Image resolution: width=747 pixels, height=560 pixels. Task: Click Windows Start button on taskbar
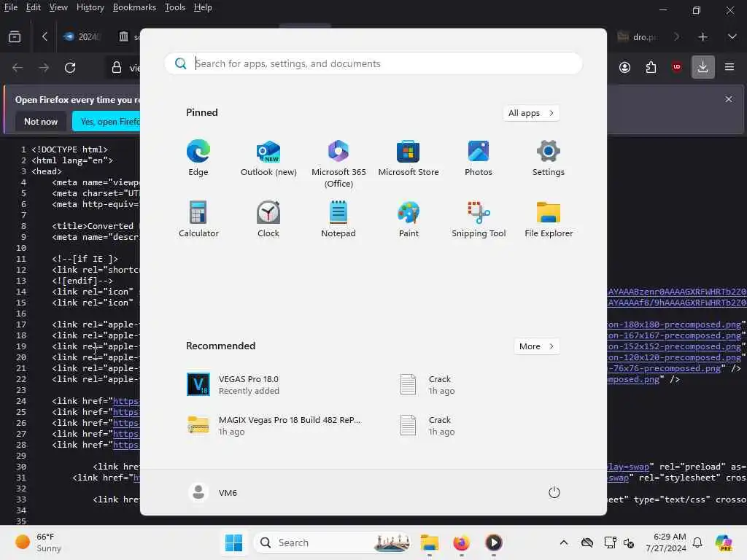point(233,542)
